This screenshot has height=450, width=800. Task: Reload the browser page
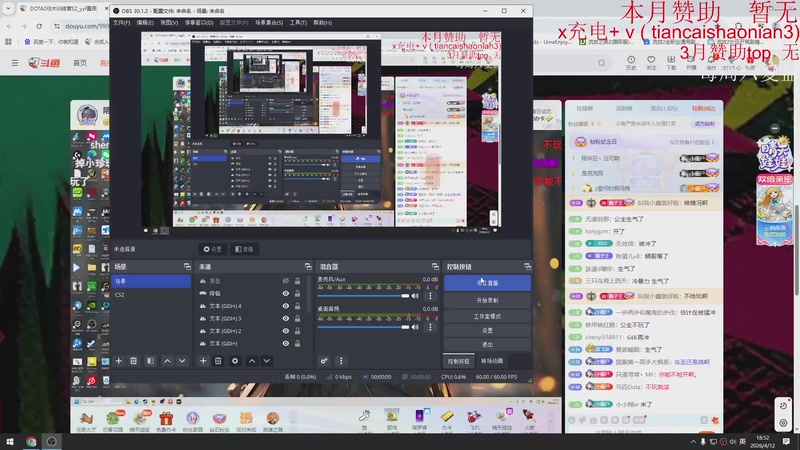[39, 26]
